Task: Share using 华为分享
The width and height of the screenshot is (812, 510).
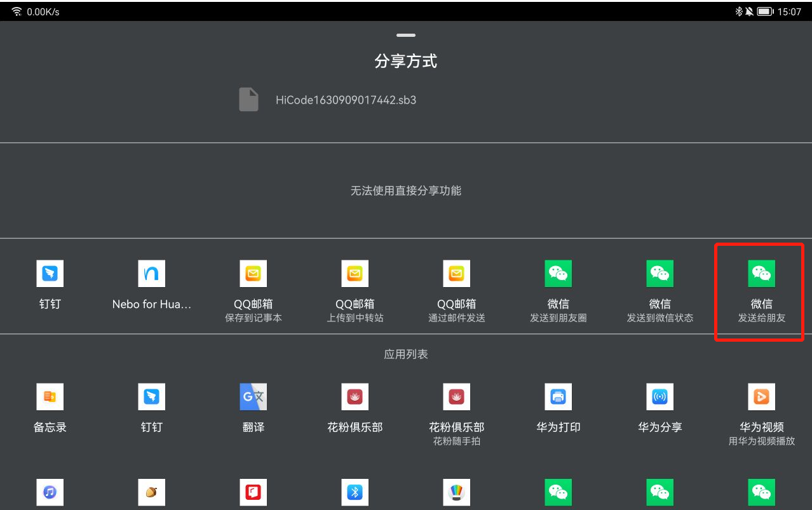Action: coord(660,408)
